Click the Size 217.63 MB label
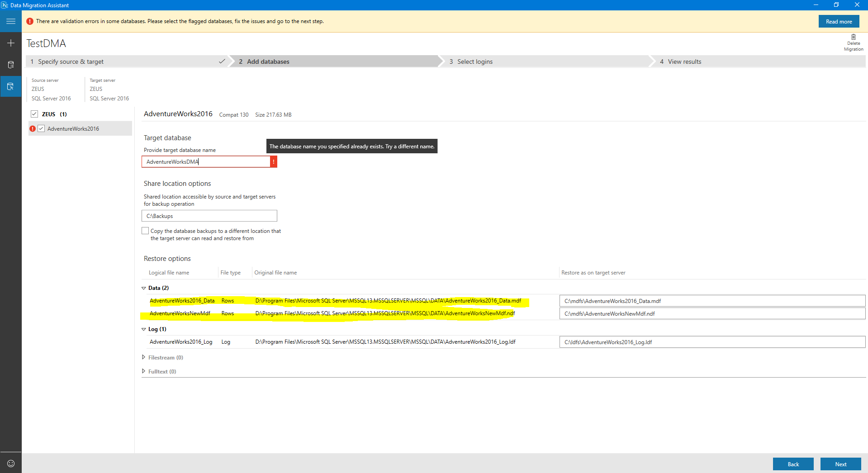This screenshot has height=473, width=868. [273, 115]
